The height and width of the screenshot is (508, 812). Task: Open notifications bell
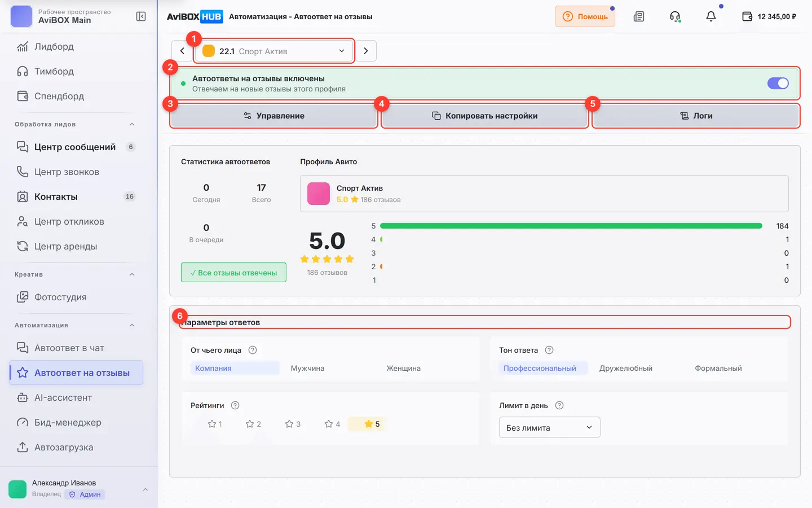[x=711, y=16]
